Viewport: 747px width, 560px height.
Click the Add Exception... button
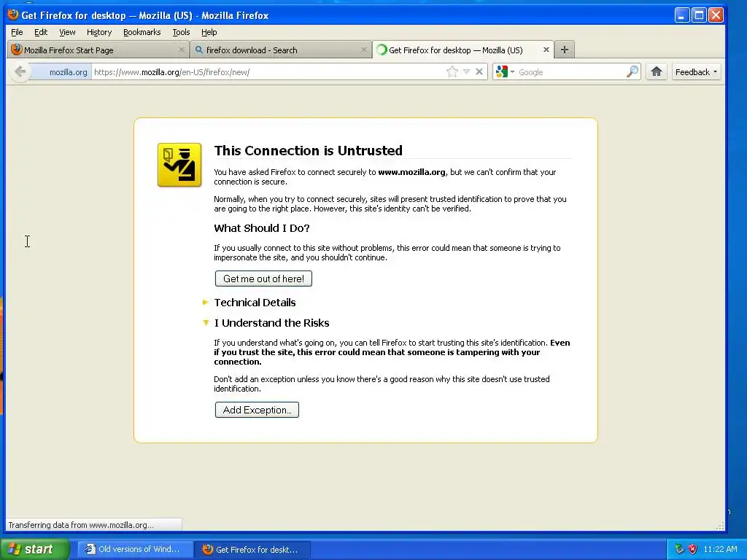(257, 410)
